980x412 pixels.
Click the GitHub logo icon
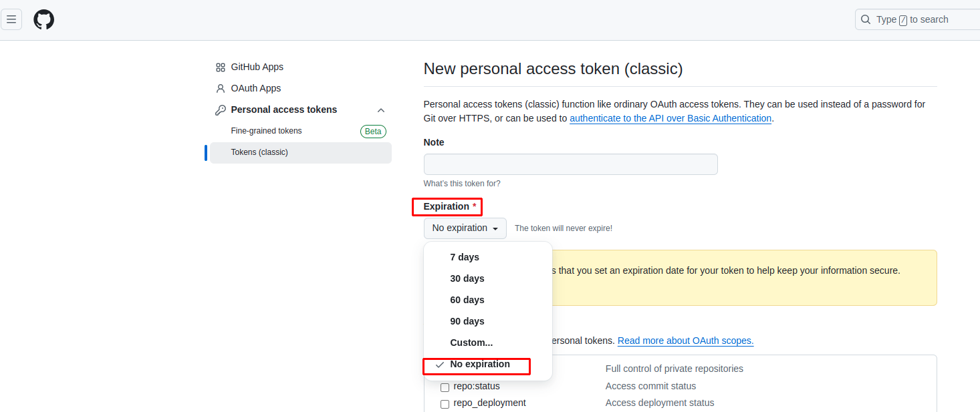click(44, 19)
